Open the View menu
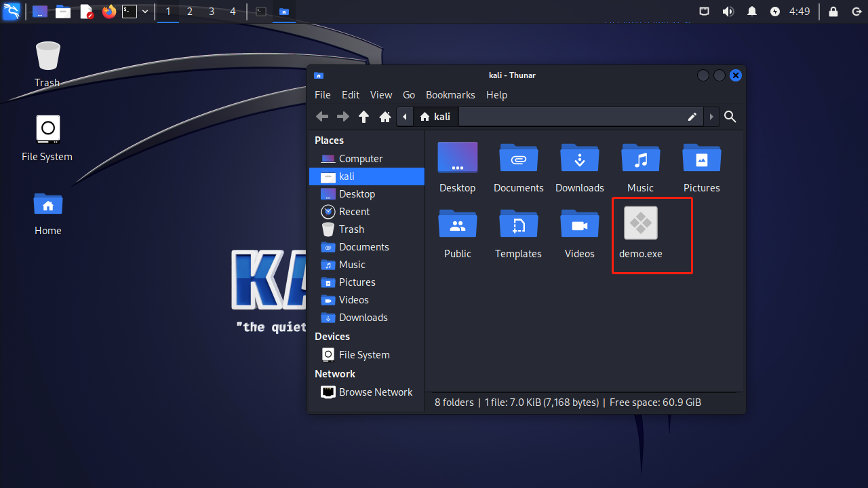Image resolution: width=868 pixels, height=488 pixels. coord(381,95)
